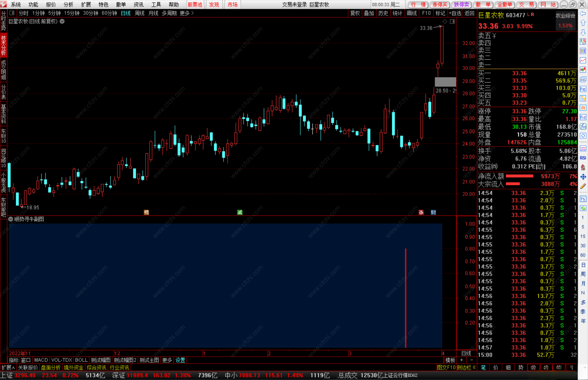Toggle the panel layout icon left of 分时
This screenshot has width=588, height=380.
click(12, 13)
